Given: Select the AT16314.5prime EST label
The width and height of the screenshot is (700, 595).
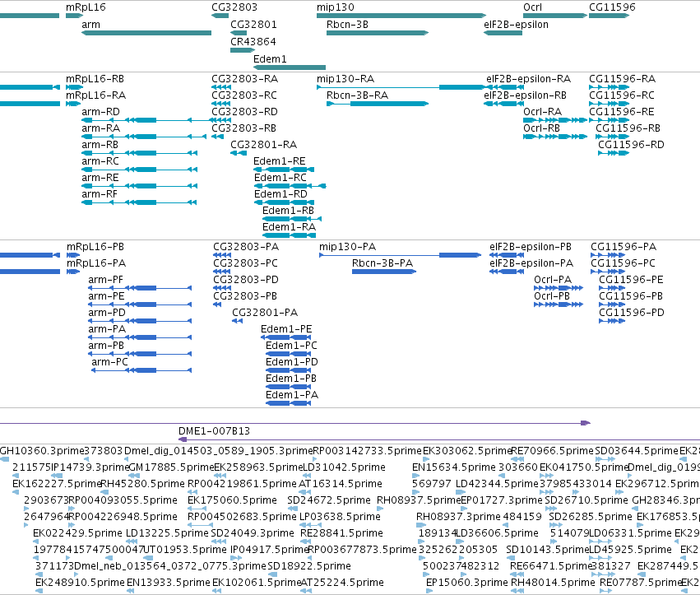Looking at the screenshot, I should (341, 484).
